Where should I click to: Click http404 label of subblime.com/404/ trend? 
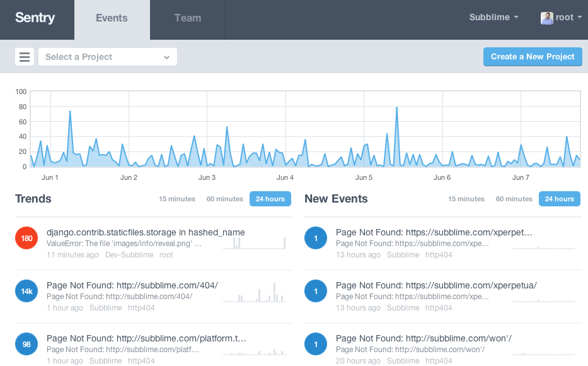[141, 308]
